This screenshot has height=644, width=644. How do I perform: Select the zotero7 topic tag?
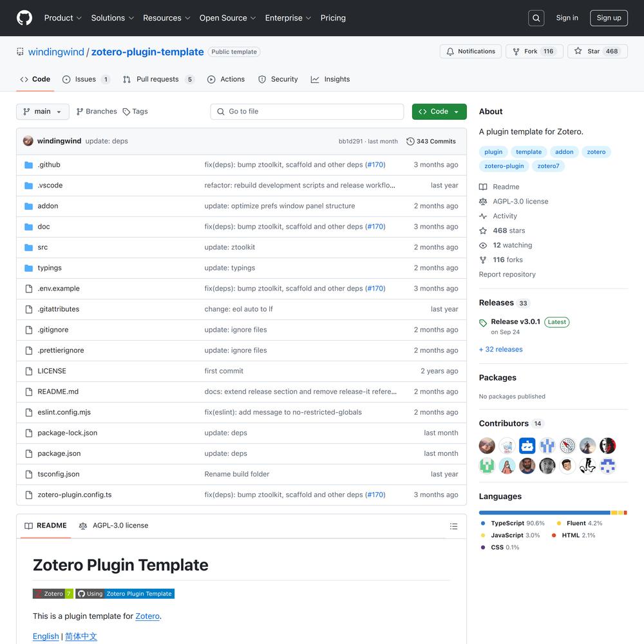coord(548,166)
